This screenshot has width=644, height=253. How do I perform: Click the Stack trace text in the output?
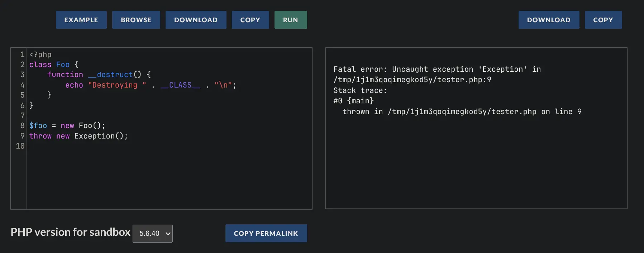coord(360,90)
